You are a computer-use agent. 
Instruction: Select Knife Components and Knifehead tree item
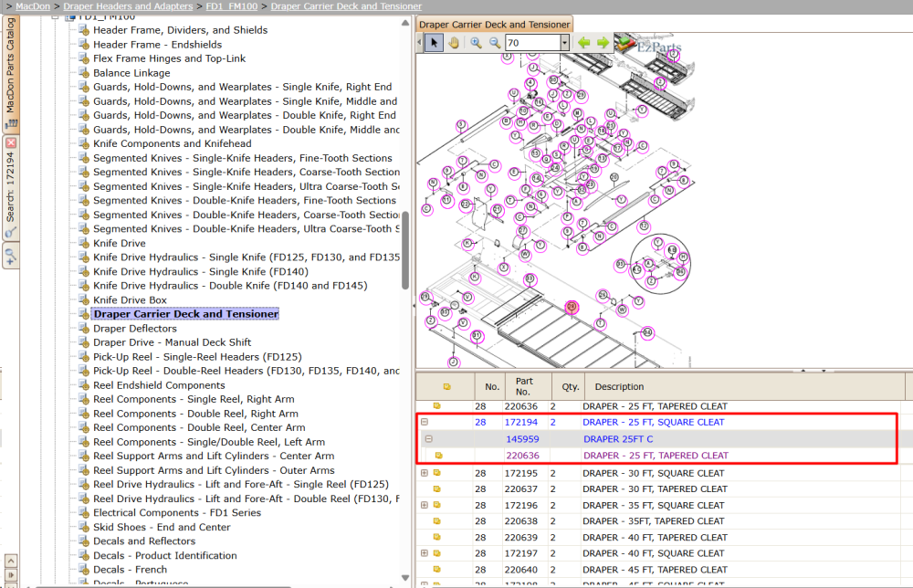click(x=173, y=143)
